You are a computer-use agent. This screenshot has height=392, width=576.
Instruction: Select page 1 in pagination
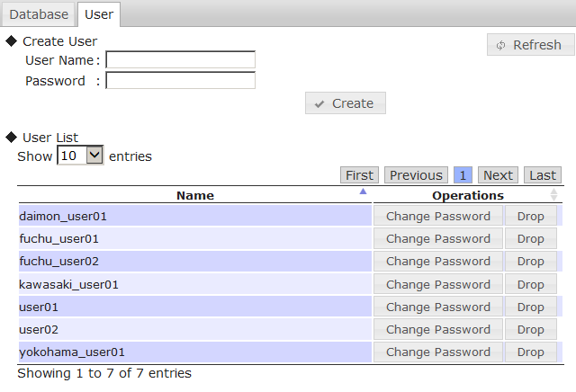coord(463,175)
